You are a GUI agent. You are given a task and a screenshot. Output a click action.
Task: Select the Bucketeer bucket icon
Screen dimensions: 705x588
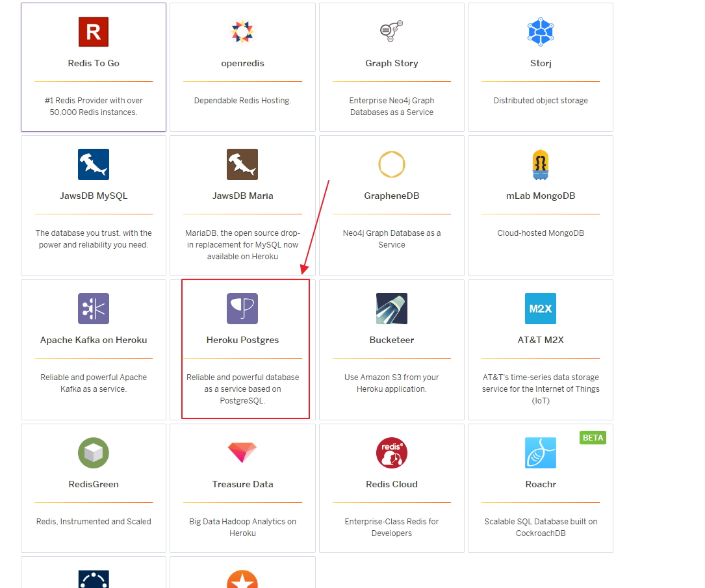(x=392, y=309)
